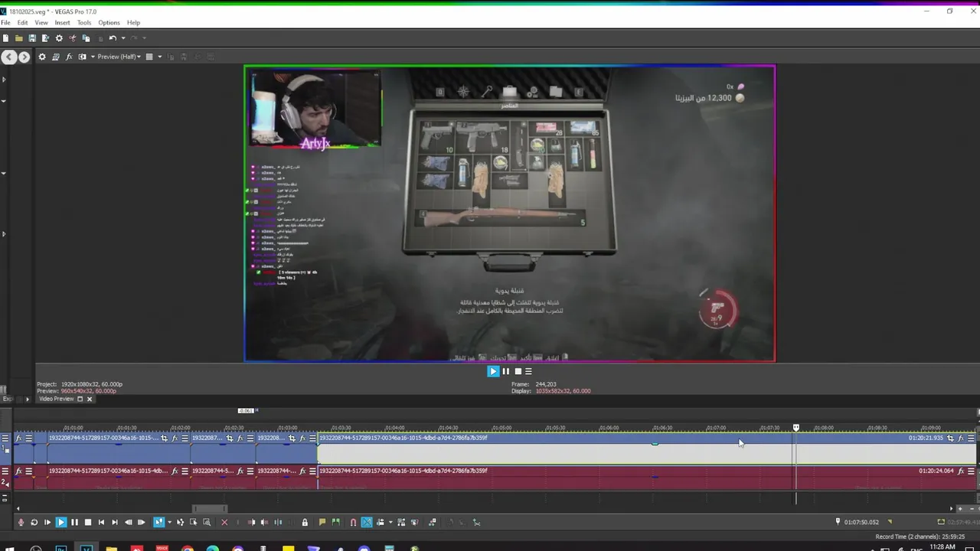Image resolution: width=980 pixels, height=551 pixels.
Task: Open Event Pan/Crop on first video clip
Action: (164, 439)
